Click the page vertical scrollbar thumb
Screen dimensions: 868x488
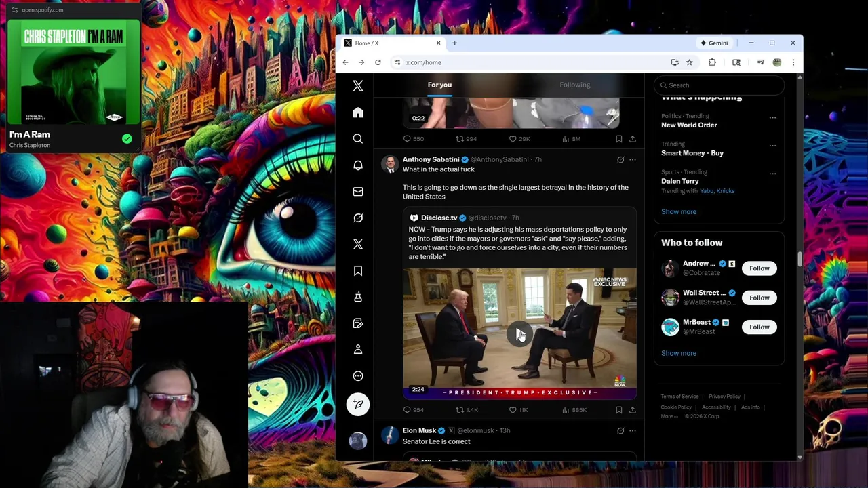(800, 260)
